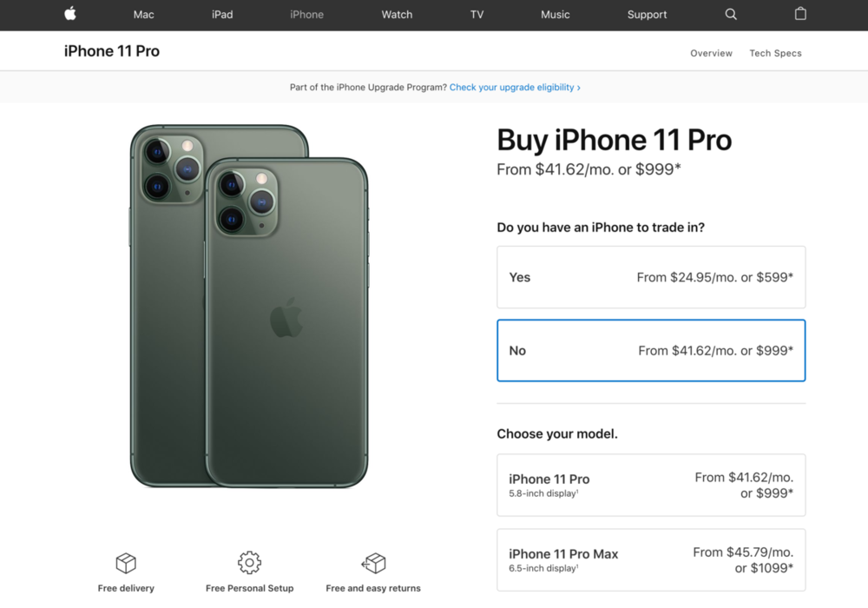The image size is (868, 608).
Task: Open the Mac menu item
Action: [x=143, y=15]
